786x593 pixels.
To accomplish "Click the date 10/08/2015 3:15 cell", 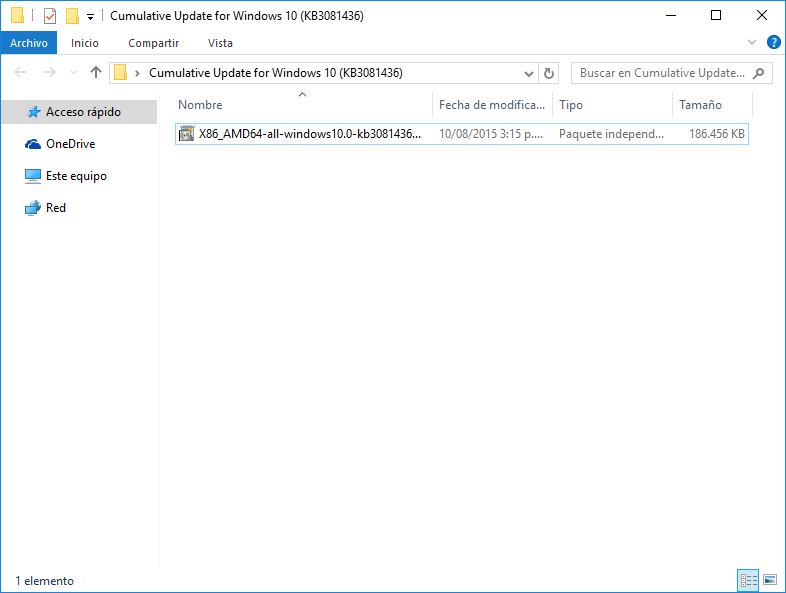I will pos(491,134).
